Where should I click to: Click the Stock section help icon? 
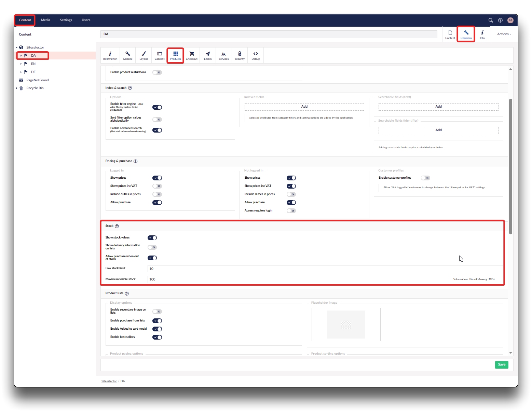[x=117, y=226]
